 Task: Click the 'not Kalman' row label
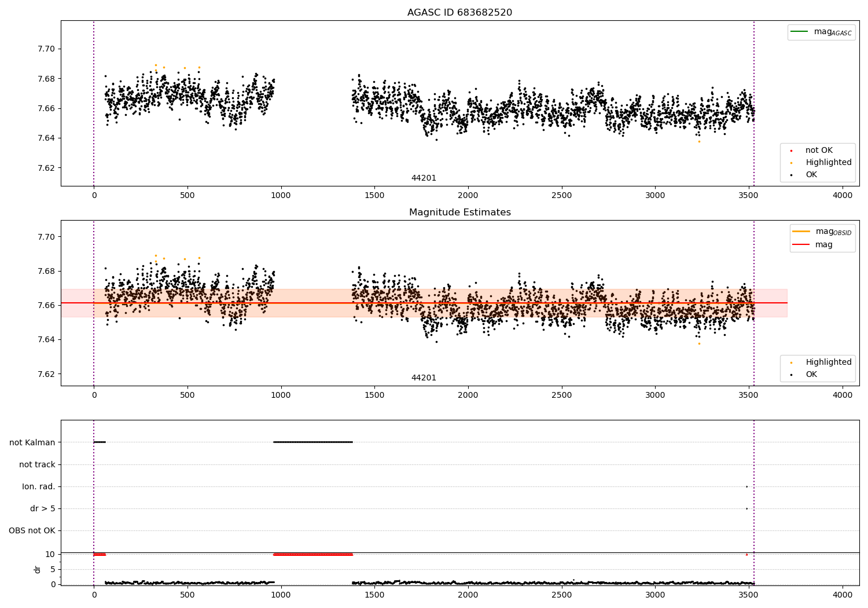(x=32, y=442)
